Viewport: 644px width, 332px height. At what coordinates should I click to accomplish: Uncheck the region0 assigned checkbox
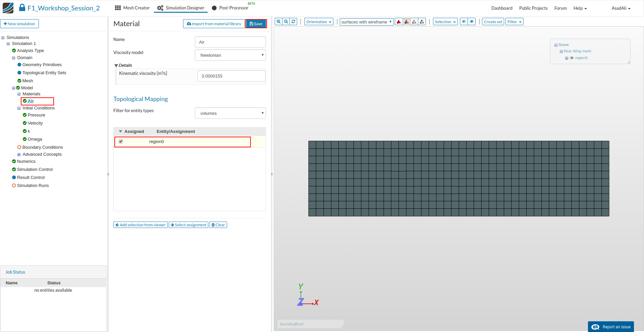[x=121, y=142]
